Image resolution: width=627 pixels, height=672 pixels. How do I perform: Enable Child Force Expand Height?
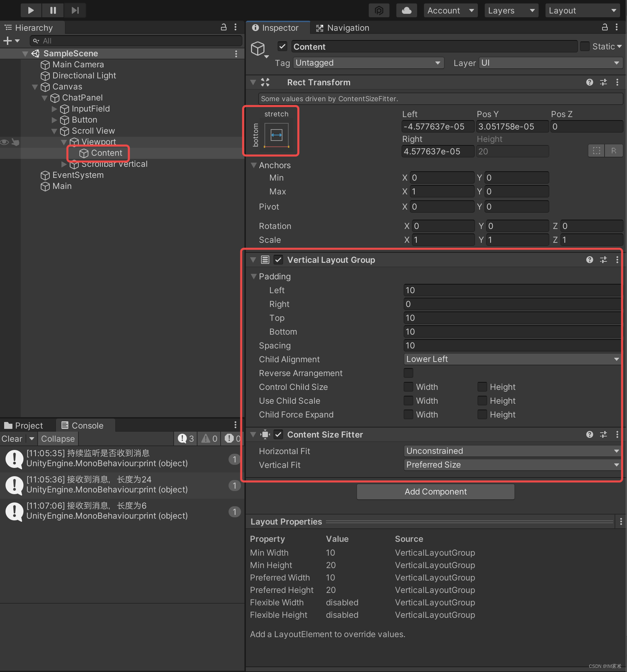tap(482, 414)
